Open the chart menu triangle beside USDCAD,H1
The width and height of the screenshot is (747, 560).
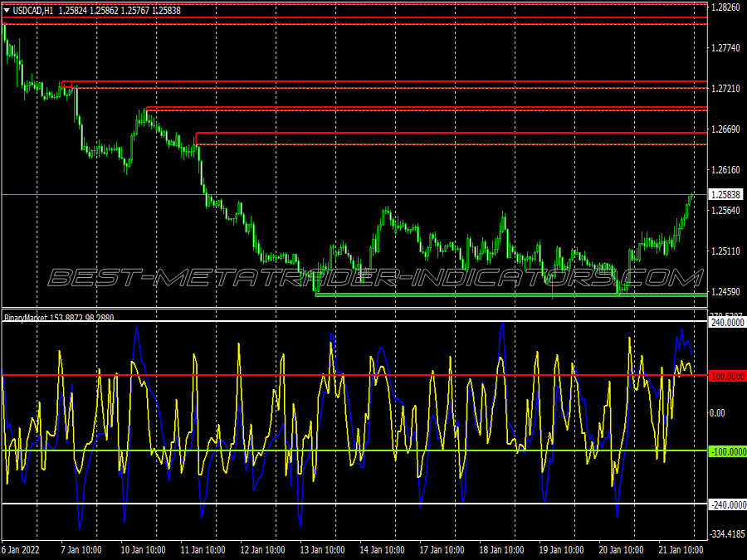(x=7, y=10)
